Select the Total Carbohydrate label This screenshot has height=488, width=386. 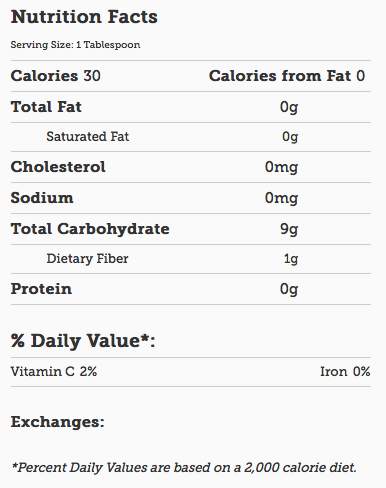click(x=90, y=229)
